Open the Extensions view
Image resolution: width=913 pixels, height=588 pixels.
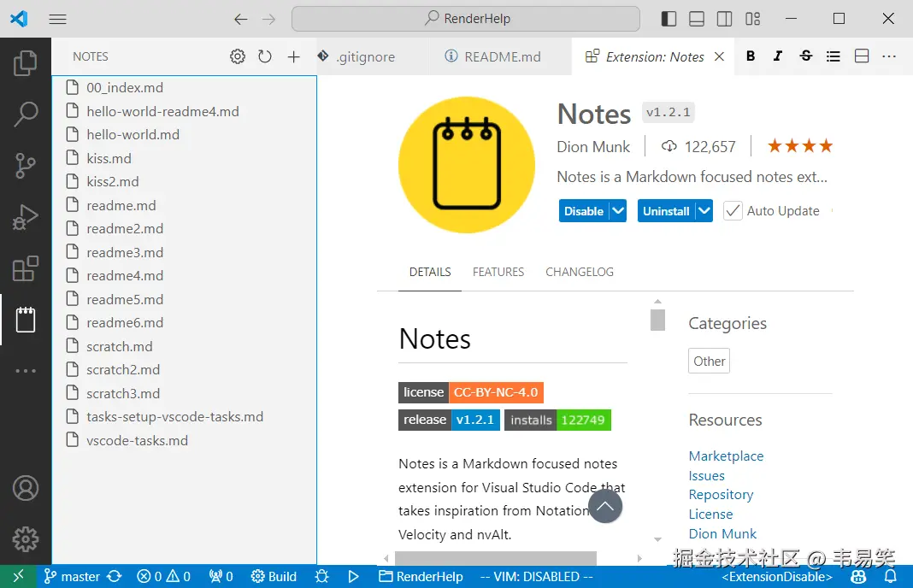pos(25,268)
